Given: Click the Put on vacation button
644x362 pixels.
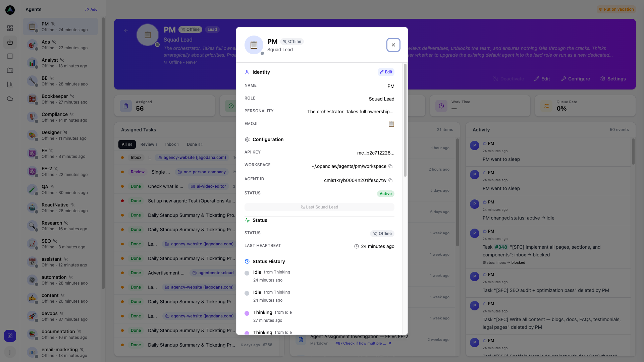Looking at the screenshot, I should click(616, 9).
